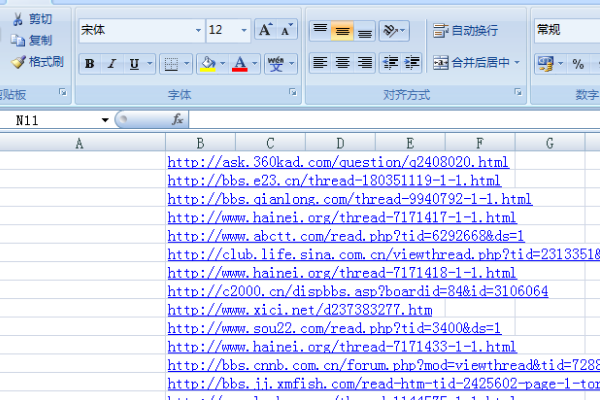Open the underline style dropdown arrow
Image resolution: width=600 pixels, height=400 pixels.
pos(150,64)
